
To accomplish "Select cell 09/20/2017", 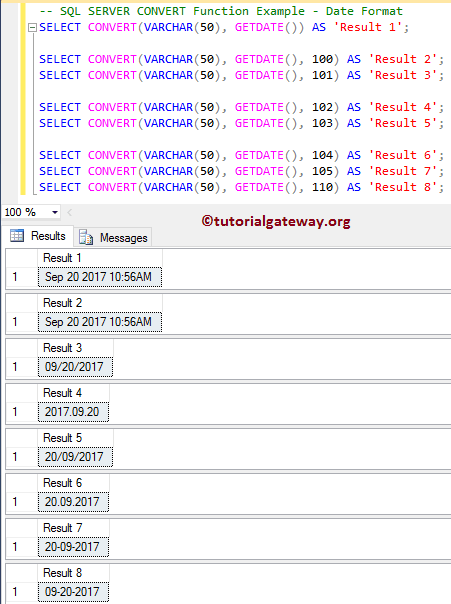I will (x=75, y=367).
